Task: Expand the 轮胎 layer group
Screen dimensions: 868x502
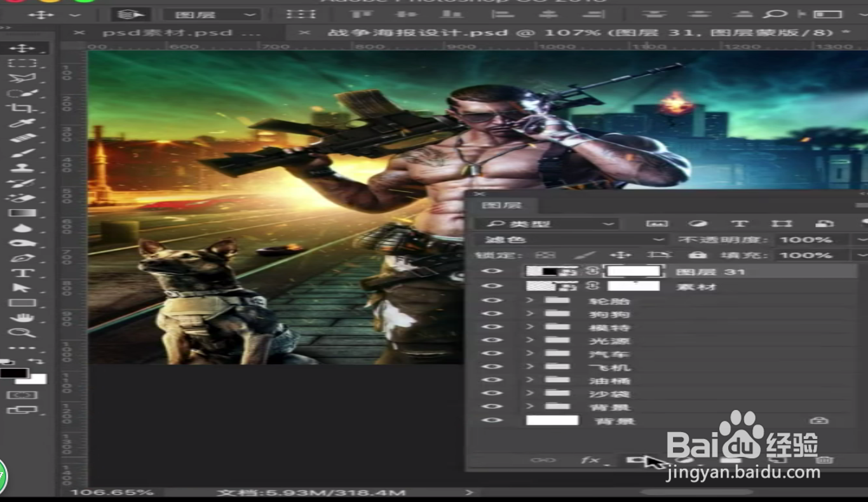Action: point(530,301)
